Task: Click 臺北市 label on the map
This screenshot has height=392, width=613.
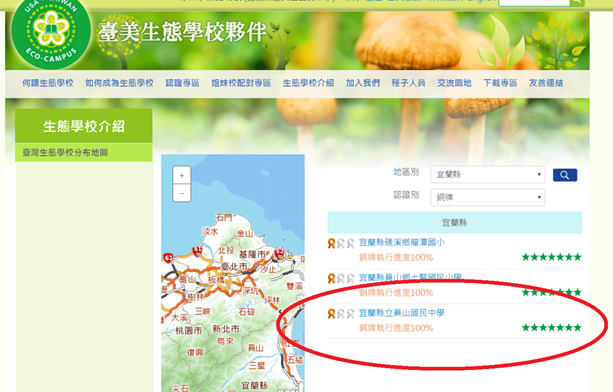Action: tap(233, 267)
